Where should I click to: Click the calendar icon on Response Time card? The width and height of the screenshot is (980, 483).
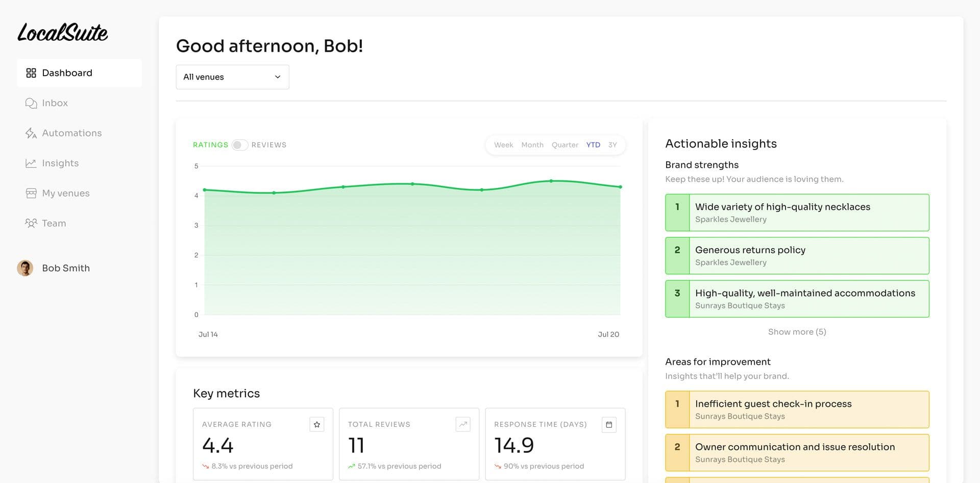click(x=609, y=425)
